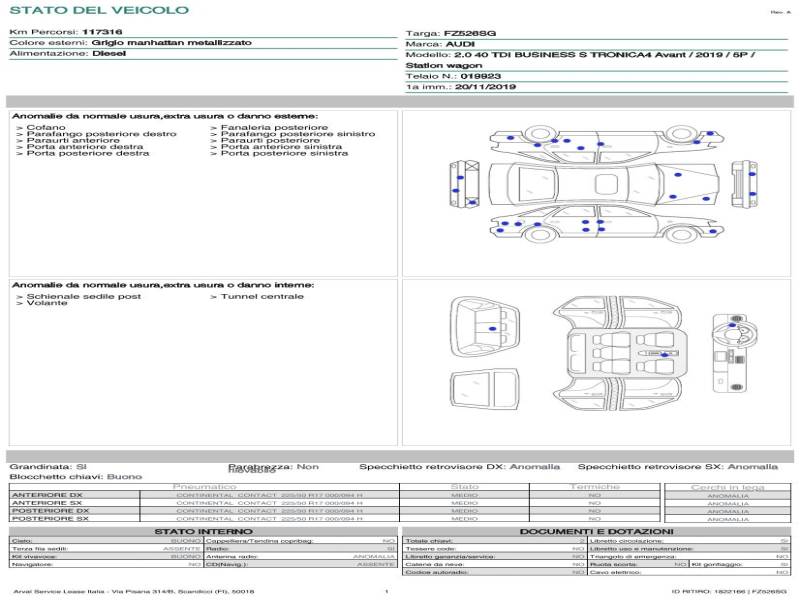
Task: Select the 'ID RITIRO' footer text
Action: click(729, 591)
